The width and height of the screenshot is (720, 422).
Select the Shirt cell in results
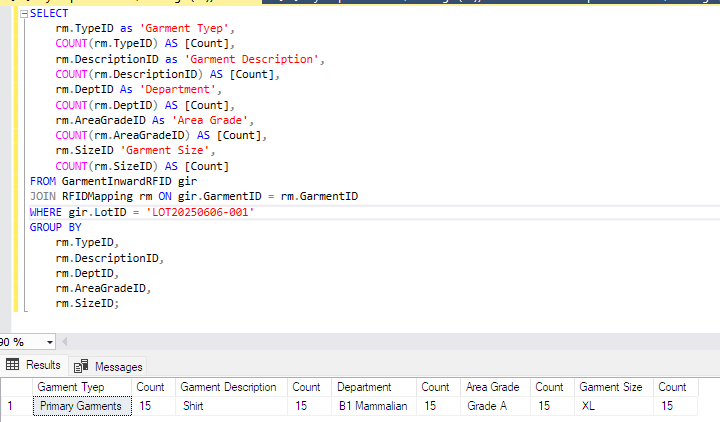pos(192,406)
